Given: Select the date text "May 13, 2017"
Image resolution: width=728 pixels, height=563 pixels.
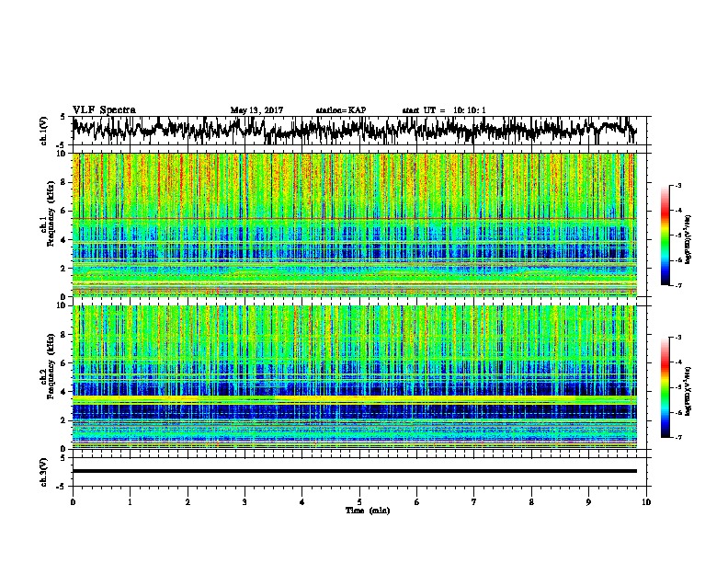Looking at the screenshot, I should coord(256,110).
